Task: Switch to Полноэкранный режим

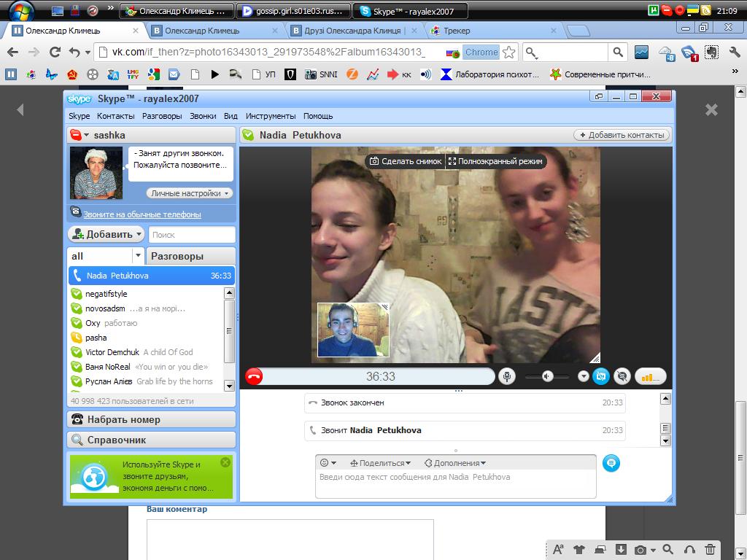Action: pyautogui.click(x=495, y=161)
